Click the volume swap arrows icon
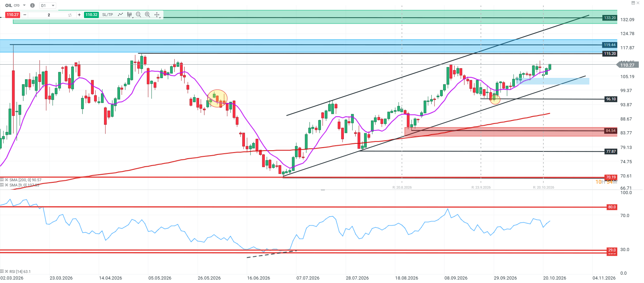The image size is (644, 283). coord(70,15)
